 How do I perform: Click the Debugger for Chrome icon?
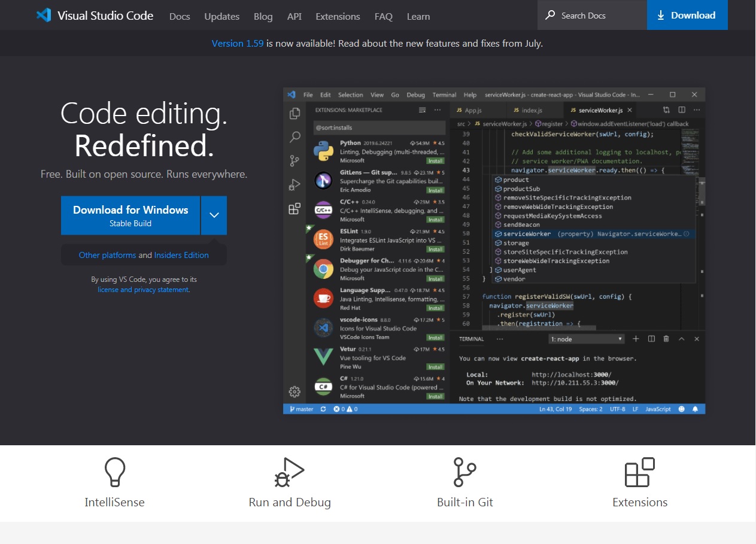(x=323, y=269)
